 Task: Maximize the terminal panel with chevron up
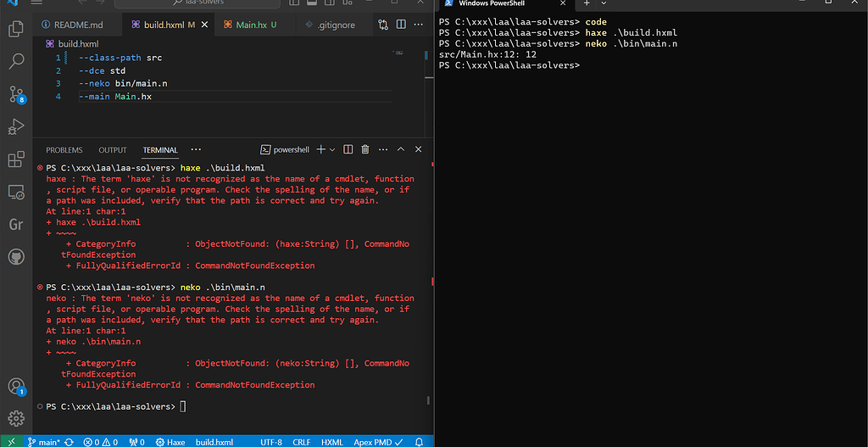(401, 149)
